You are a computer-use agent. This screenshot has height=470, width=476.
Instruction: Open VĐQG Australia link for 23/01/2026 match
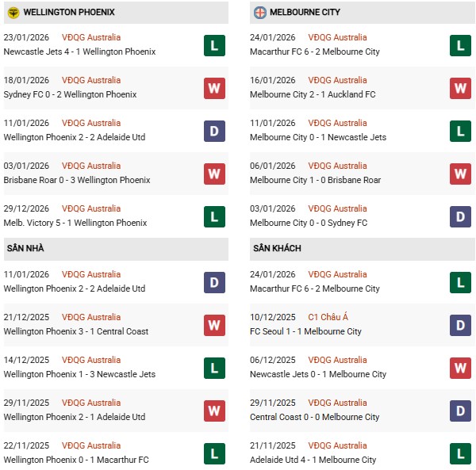pyautogui.click(x=91, y=37)
